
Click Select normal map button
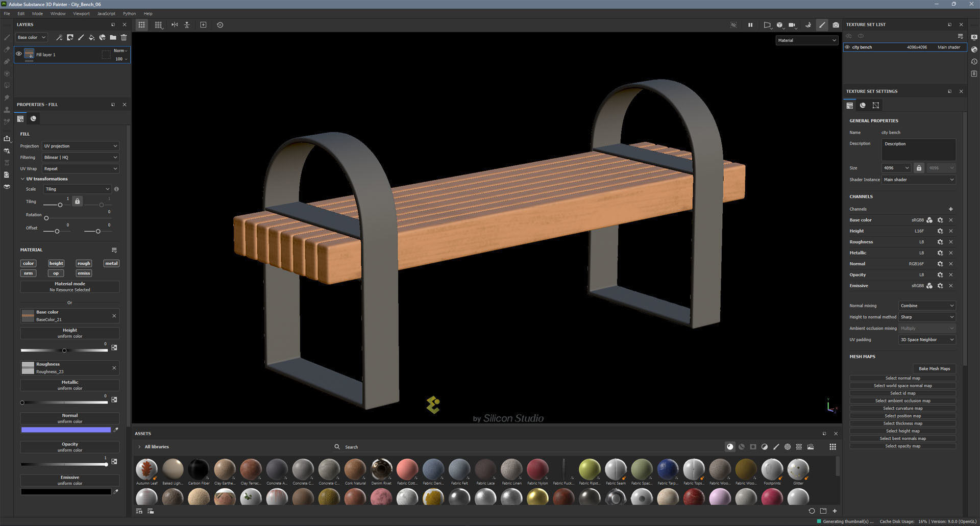click(x=902, y=378)
